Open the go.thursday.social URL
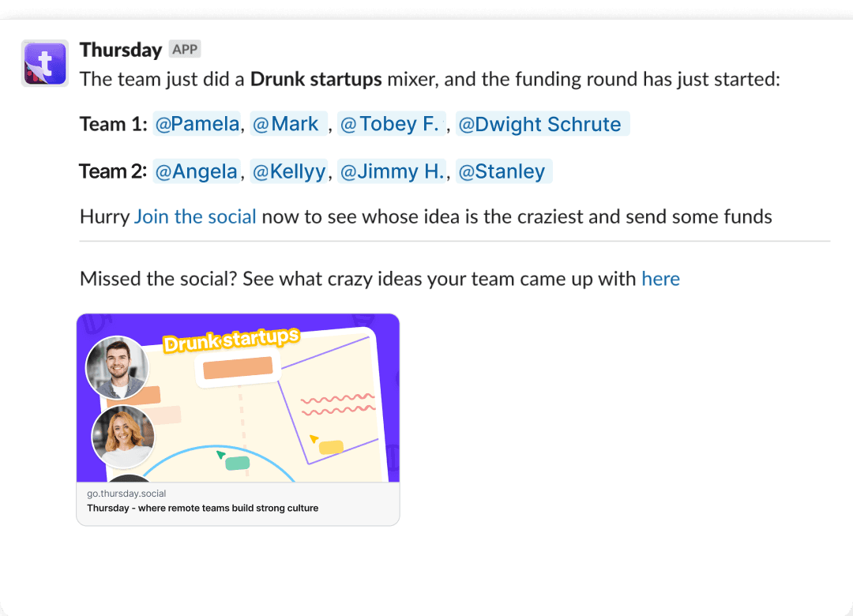The height and width of the screenshot is (616, 853). tap(126, 493)
